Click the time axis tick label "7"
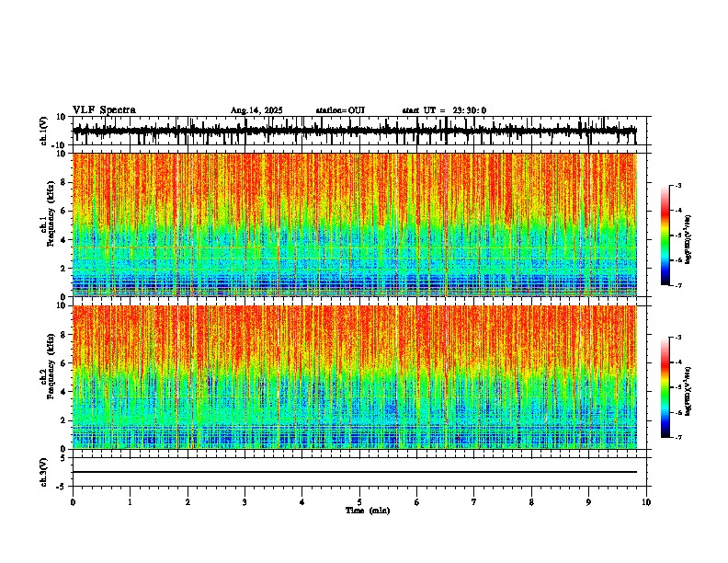 [x=474, y=502]
